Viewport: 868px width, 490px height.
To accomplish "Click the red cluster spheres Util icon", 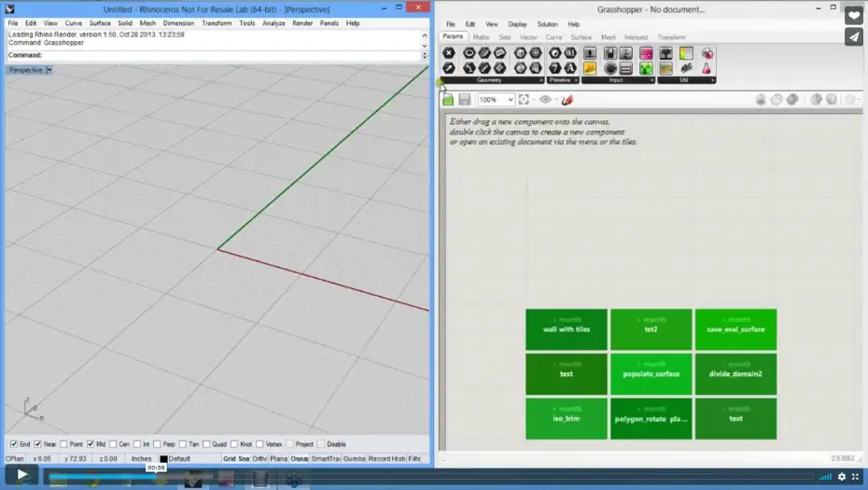I will click(707, 53).
